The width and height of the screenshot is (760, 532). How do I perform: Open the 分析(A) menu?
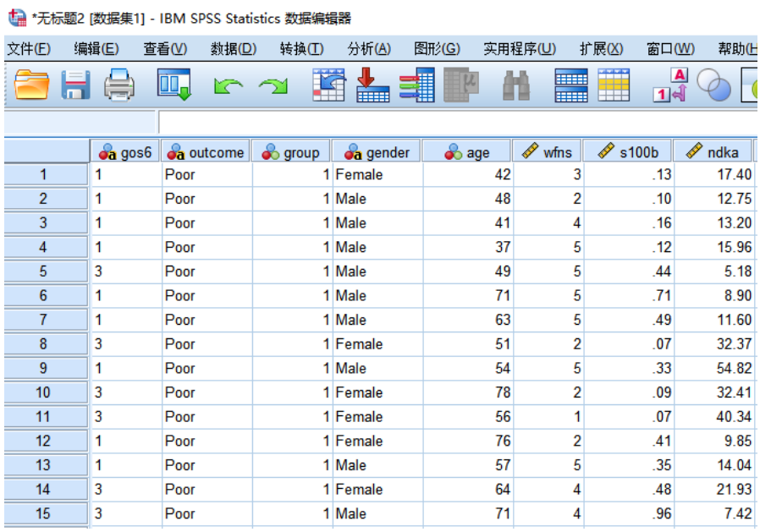click(369, 49)
